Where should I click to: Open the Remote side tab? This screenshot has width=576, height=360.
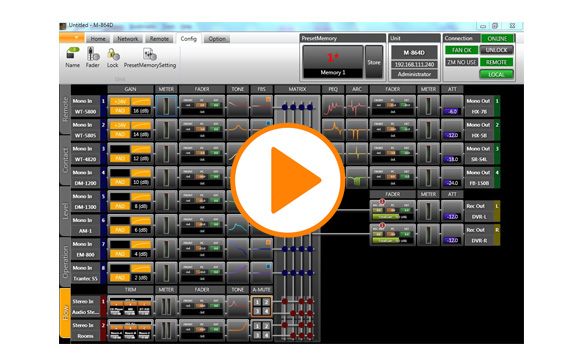(x=65, y=109)
